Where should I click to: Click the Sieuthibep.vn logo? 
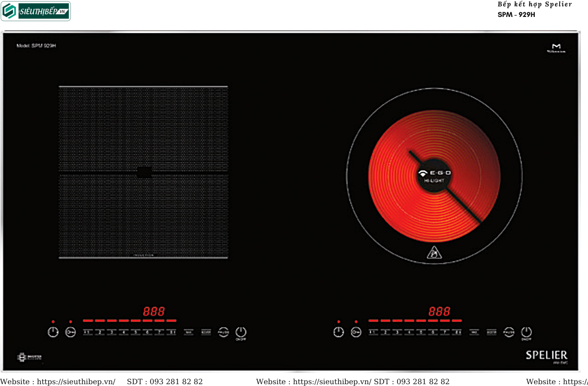click(x=36, y=11)
